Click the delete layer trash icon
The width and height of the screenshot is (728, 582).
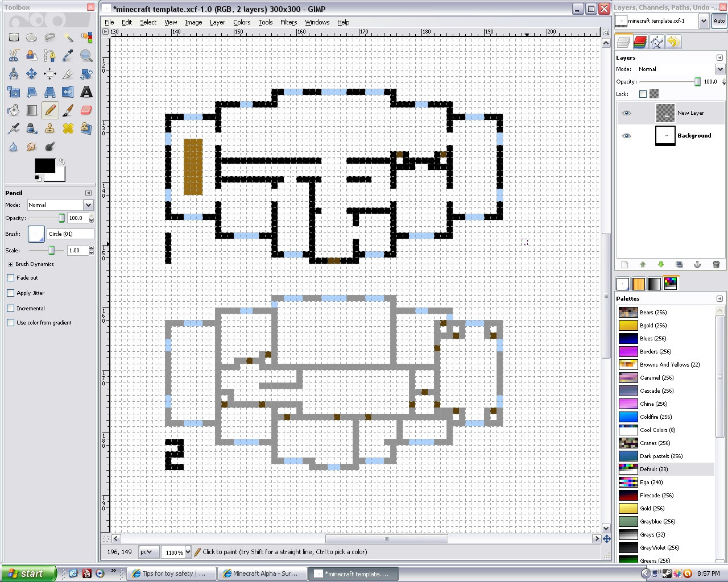pos(716,265)
